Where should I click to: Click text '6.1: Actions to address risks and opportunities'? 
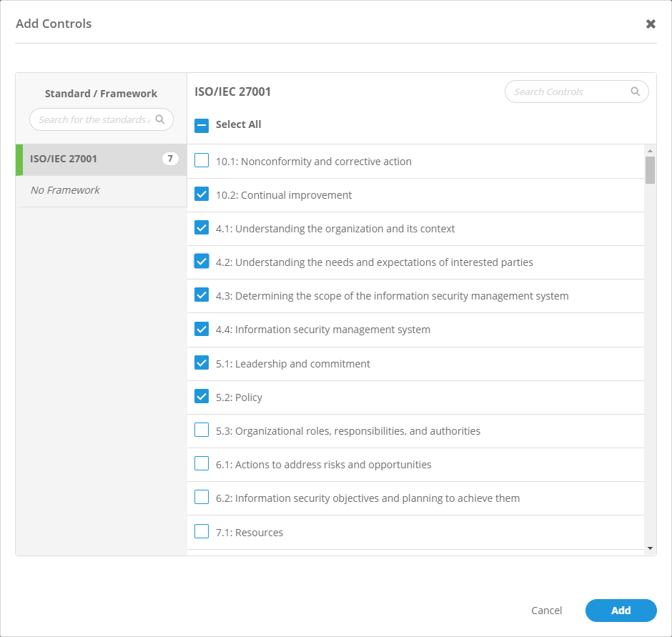pos(324,465)
